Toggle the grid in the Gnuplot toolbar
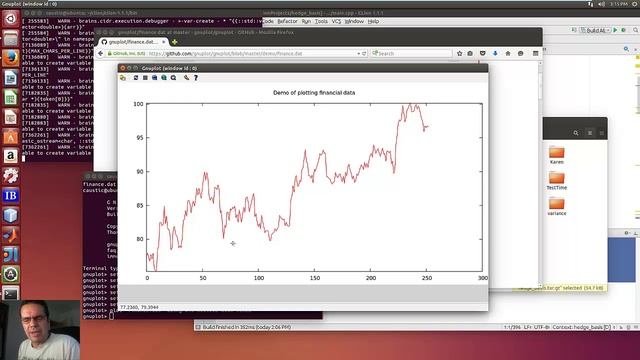 [145, 78]
